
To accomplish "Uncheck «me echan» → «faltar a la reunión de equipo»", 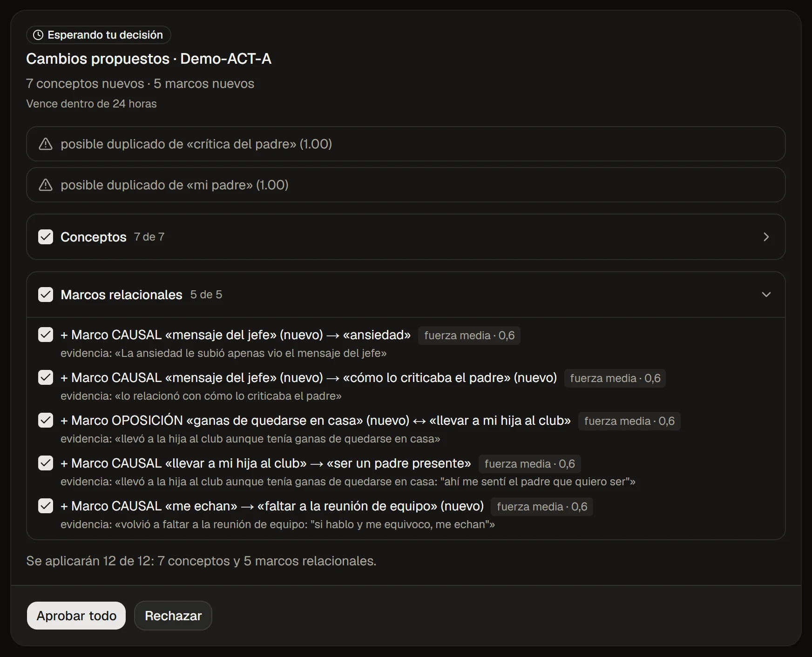I will [x=46, y=506].
